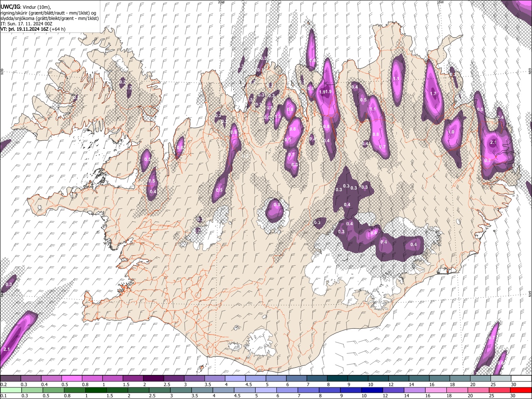Click the '30' label on the lower rain scale

tap(513, 396)
